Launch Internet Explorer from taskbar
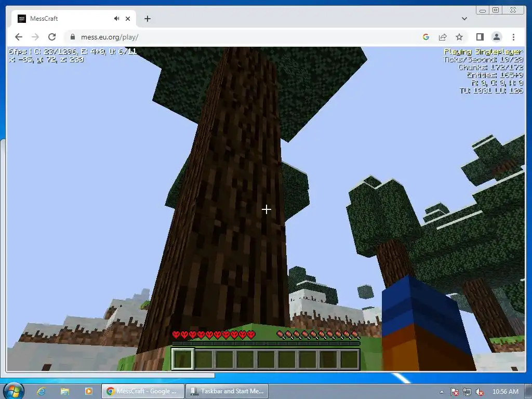Image resolution: width=532 pixels, height=399 pixels. [42, 391]
